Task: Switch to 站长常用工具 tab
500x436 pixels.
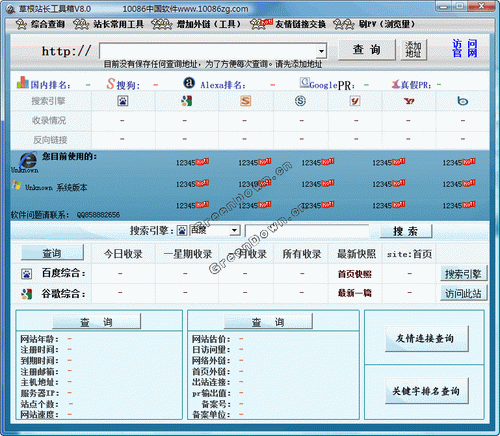Action: [x=108, y=24]
